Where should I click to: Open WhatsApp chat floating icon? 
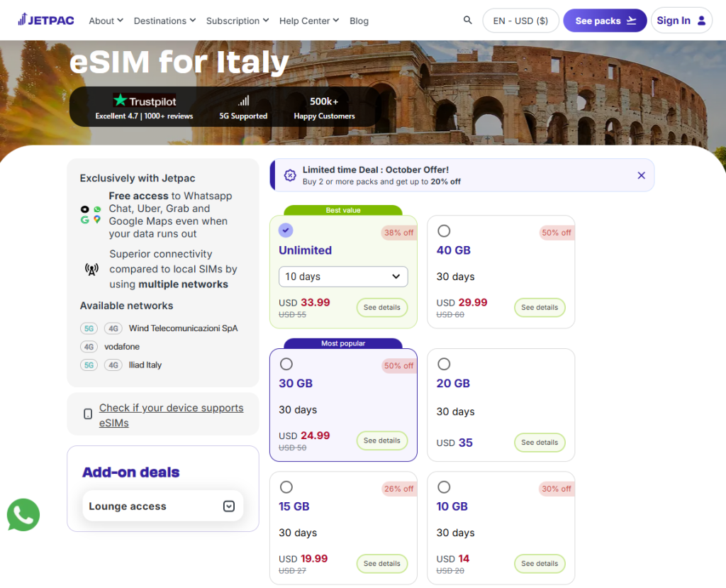pos(23,515)
